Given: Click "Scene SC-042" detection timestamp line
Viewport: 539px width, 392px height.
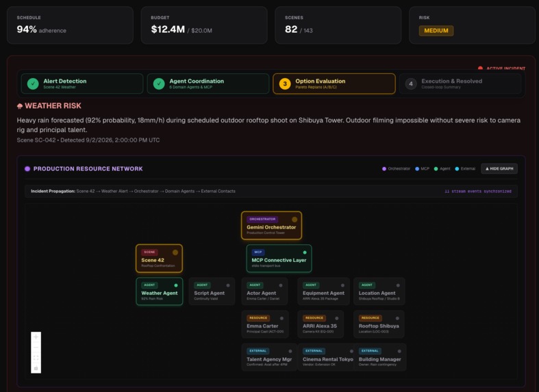Looking at the screenshot, I should (x=88, y=140).
